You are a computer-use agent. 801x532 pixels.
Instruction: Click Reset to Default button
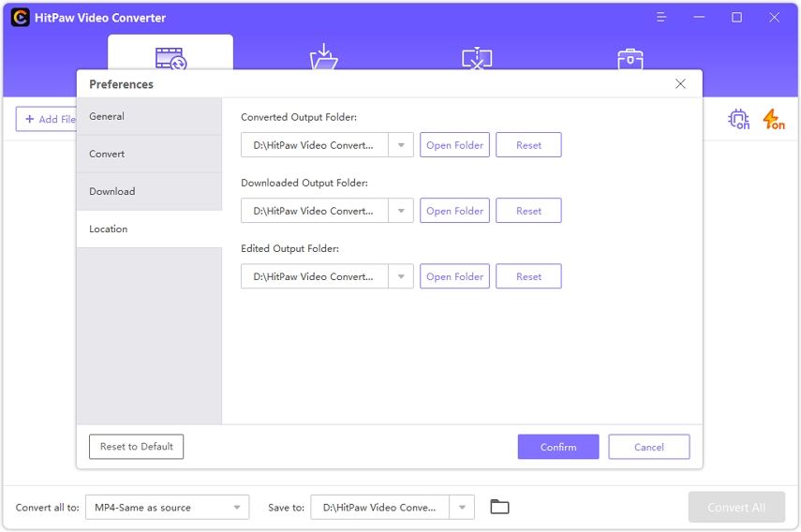[x=137, y=447]
